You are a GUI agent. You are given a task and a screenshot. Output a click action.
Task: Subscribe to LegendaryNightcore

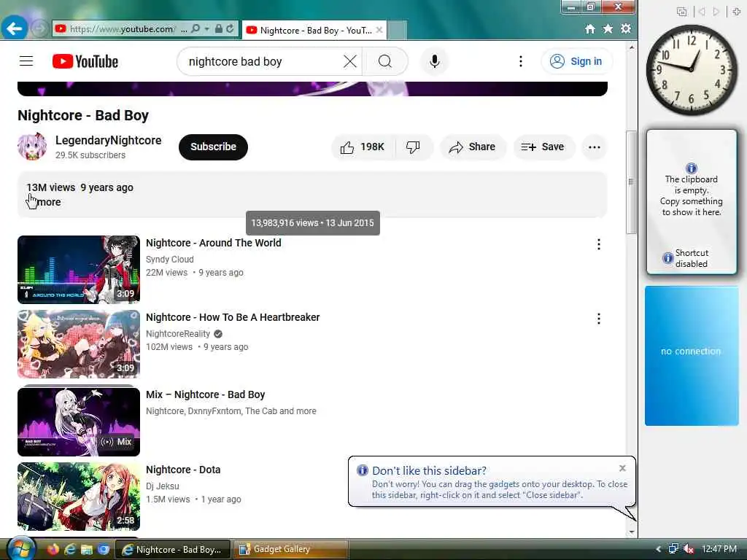(214, 147)
